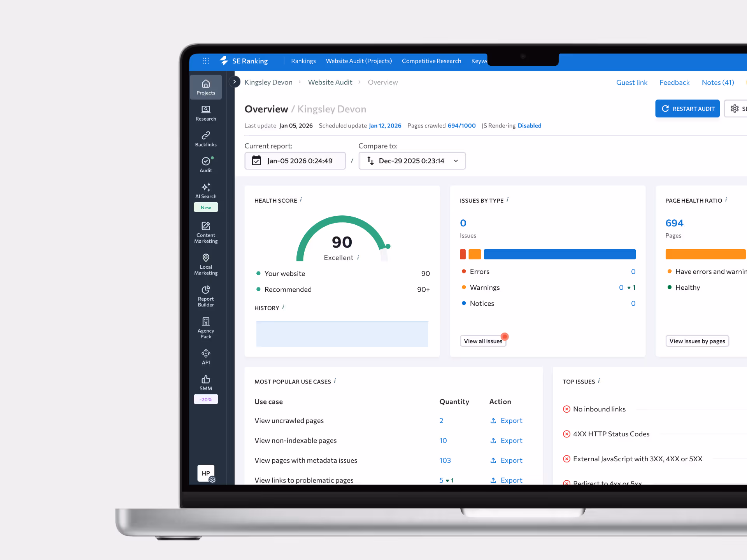Open Competitive Research menu item
This screenshot has width=747, height=560.
431,61
